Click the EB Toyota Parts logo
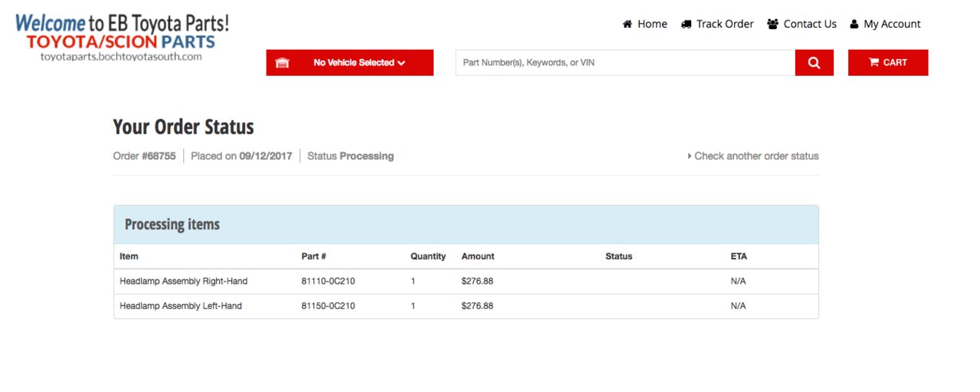Viewport: 980px width, 392px height. pos(122,37)
